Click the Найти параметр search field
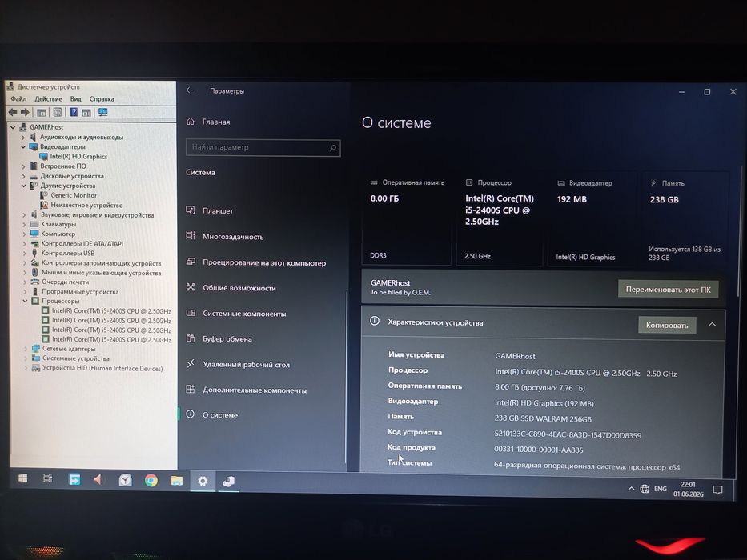Image resolution: width=747 pixels, height=560 pixels. [263, 148]
